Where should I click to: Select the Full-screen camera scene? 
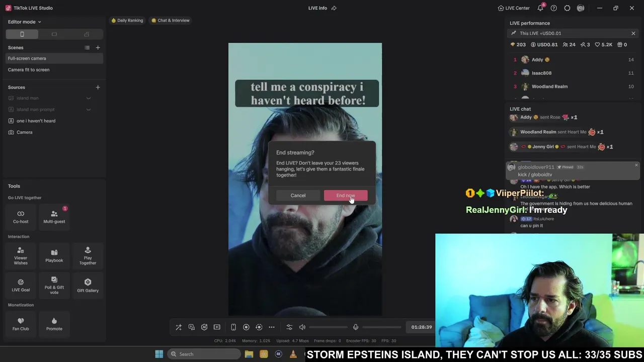(54, 58)
